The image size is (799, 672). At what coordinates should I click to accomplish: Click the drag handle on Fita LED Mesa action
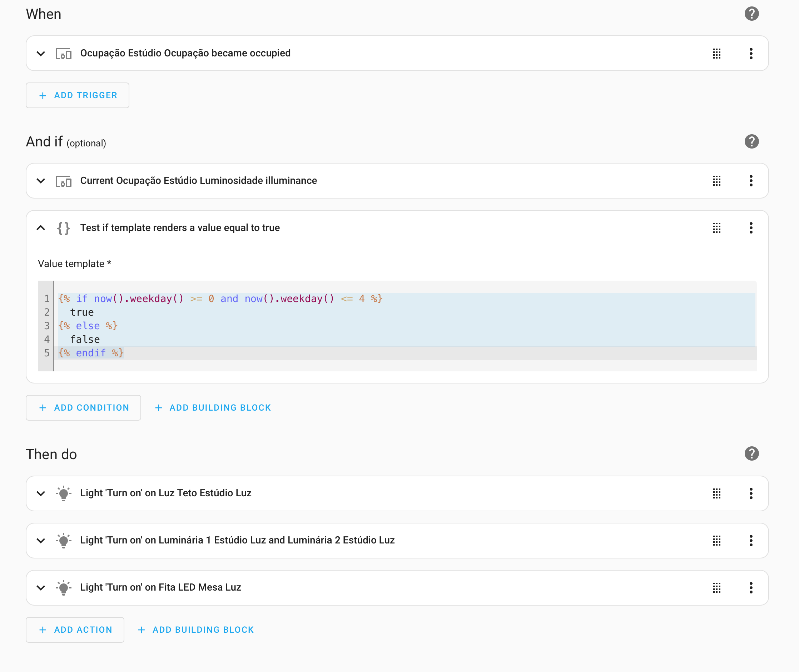717,588
